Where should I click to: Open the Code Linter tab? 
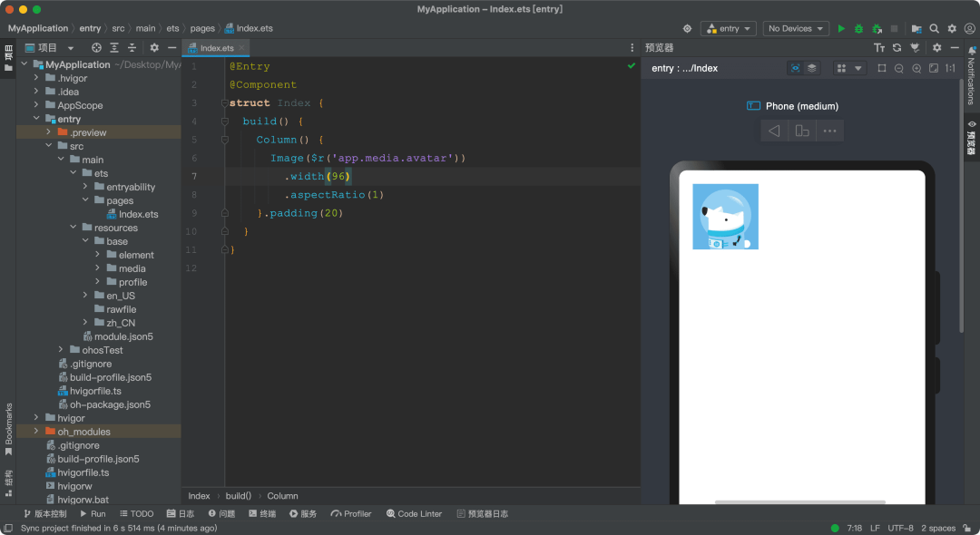pyautogui.click(x=414, y=514)
